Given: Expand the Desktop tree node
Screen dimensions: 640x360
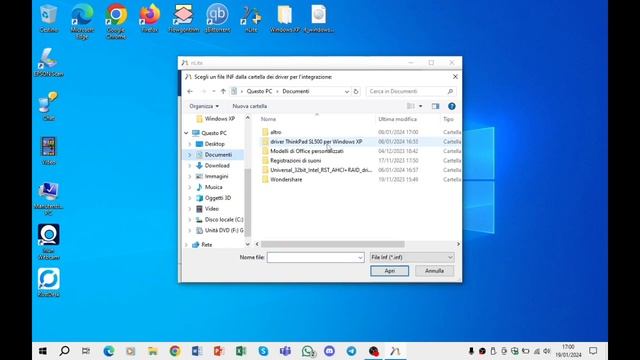Looking at the screenshot, I should pos(190,144).
